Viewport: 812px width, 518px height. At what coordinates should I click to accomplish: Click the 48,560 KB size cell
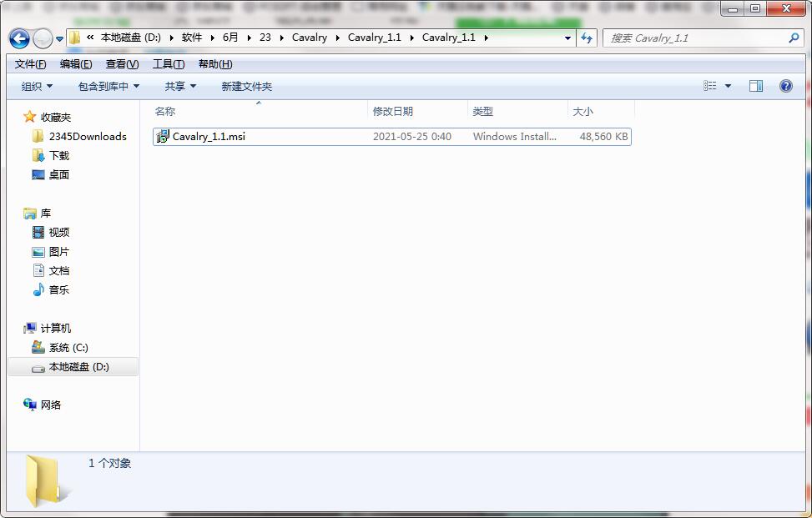[x=603, y=137]
